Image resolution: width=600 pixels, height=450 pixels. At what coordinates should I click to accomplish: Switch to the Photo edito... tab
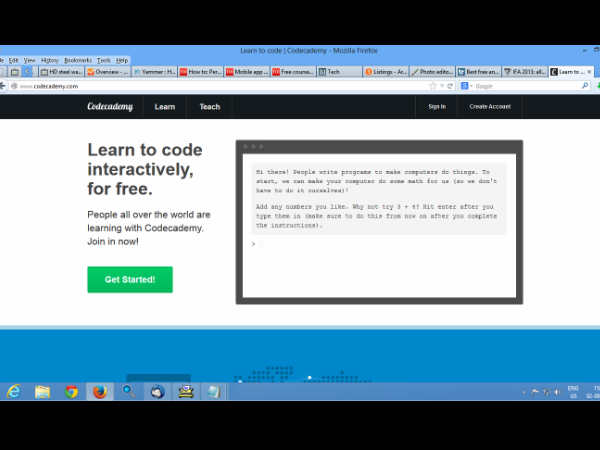[x=432, y=72]
